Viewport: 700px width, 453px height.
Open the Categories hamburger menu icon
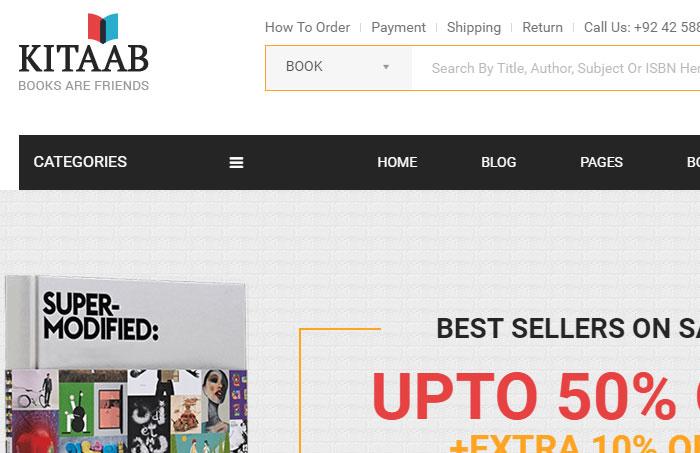click(x=236, y=162)
